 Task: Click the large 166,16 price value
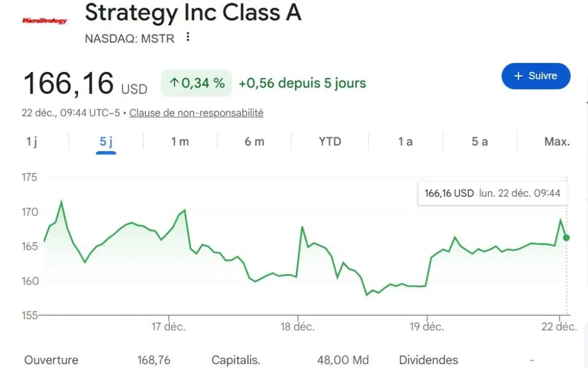[68, 83]
